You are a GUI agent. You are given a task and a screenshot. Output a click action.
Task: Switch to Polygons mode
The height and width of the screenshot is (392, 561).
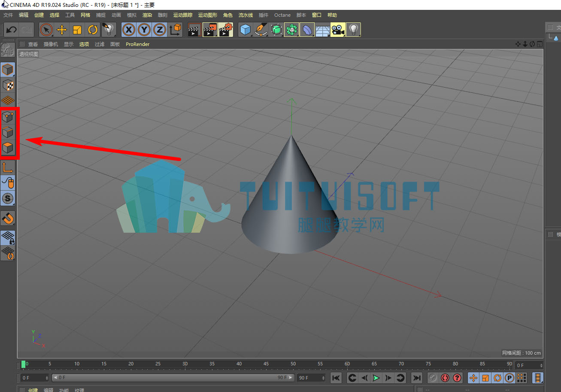coord(8,148)
